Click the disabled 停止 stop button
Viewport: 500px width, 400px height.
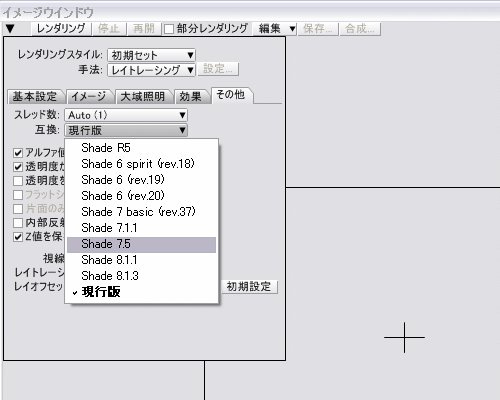(x=109, y=29)
